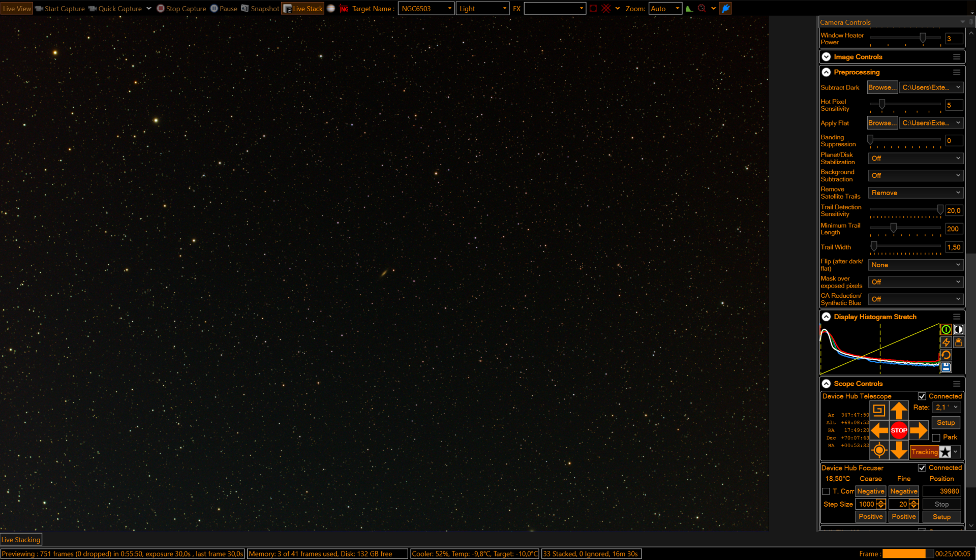976x560 pixels.
Task: Slew the telescope with the left arrow
Action: tap(879, 430)
